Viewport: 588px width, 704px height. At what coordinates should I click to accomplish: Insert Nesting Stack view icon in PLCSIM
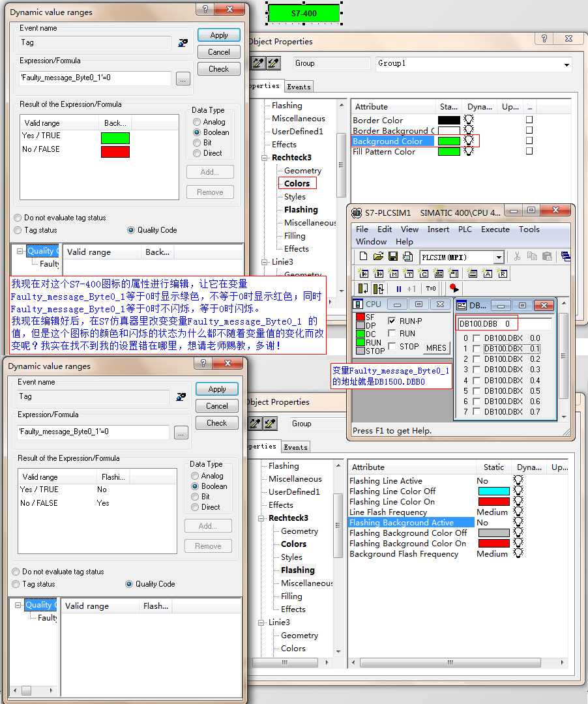[472, 273]
